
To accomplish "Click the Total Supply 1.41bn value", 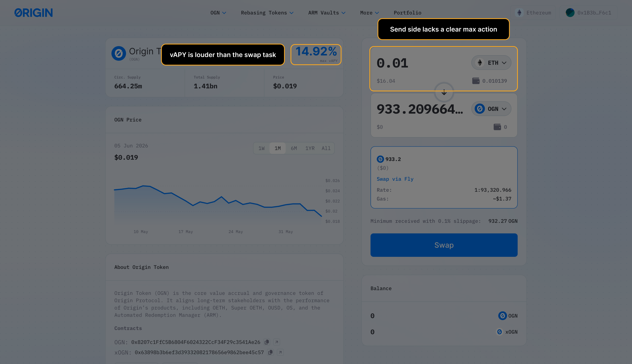I will 205,86.
